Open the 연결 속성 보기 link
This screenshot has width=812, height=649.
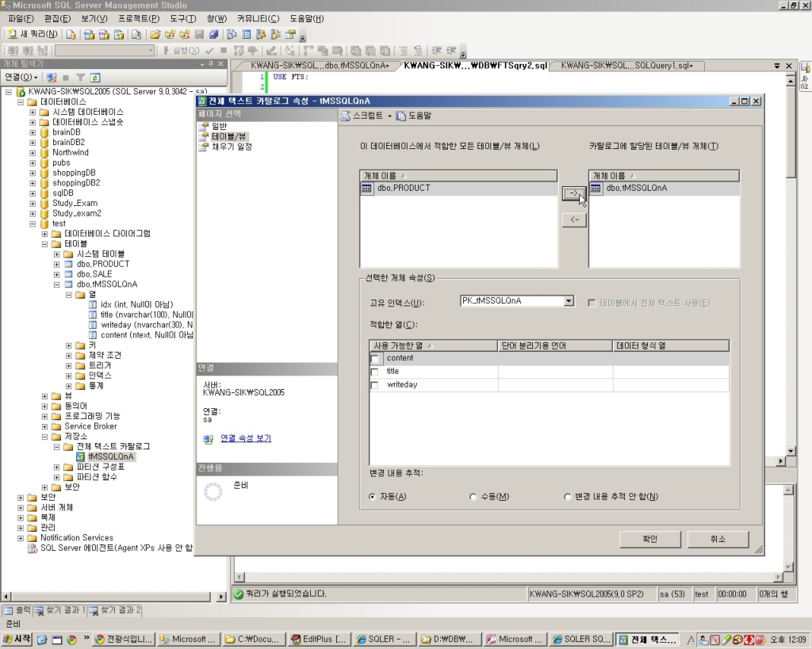click(246, 438)
